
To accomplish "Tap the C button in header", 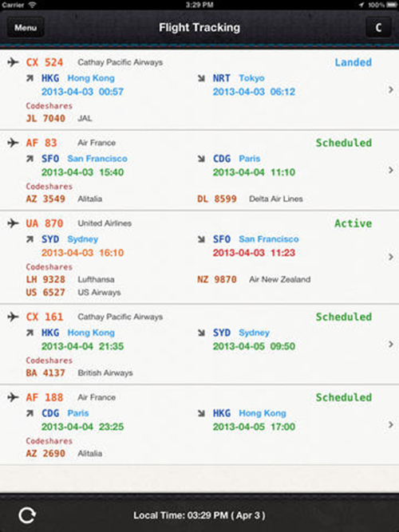I will click(x=378, y=27).
